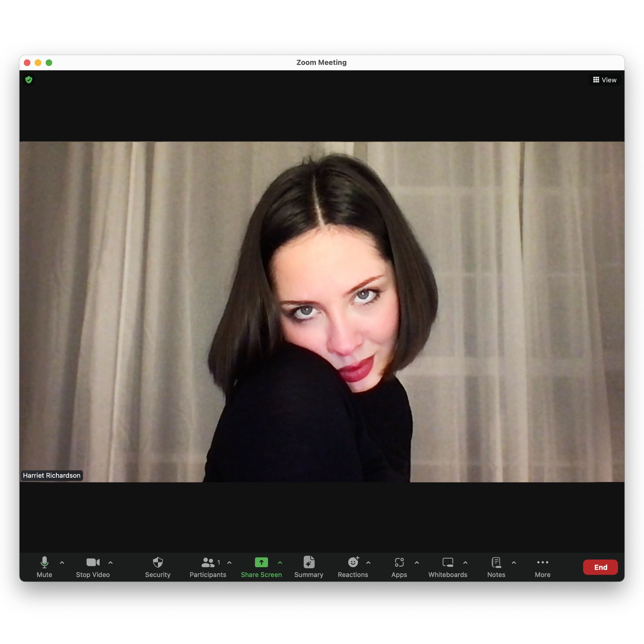This screenshot has width=644, height=644.
Task: Expand Share Screen advanced options chevron
Action: tap(280, 563)
